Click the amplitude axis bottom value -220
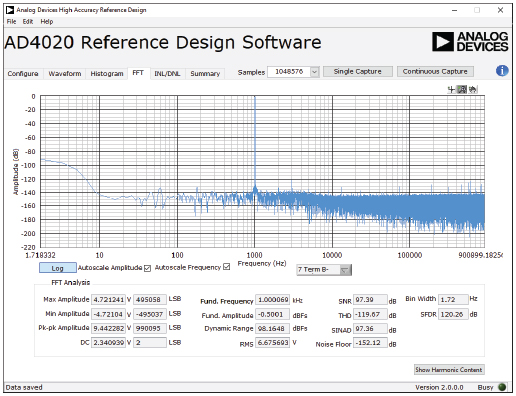The height and width of the screenshot is (396, 516). coord(29,247)
